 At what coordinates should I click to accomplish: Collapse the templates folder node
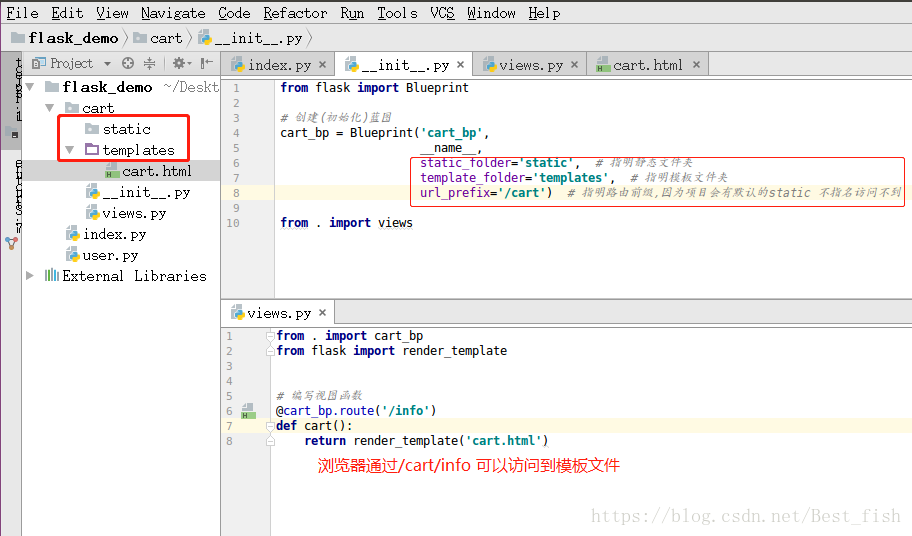pos(70,150)
